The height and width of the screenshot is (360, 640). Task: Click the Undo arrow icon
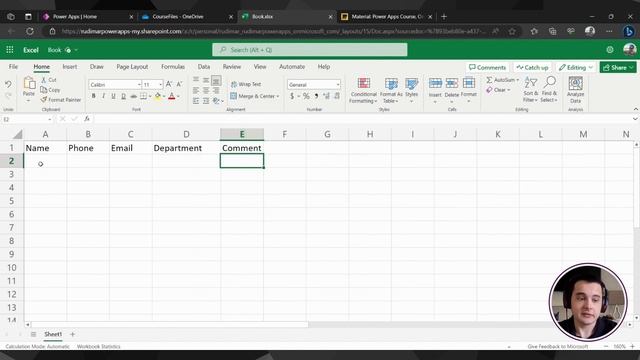[x=8, y=84]
